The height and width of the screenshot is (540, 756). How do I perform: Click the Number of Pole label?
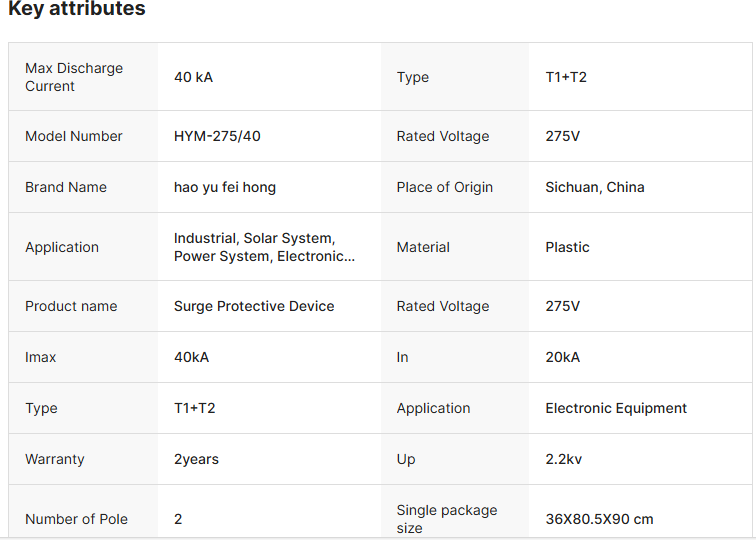[x=76, y=519]
